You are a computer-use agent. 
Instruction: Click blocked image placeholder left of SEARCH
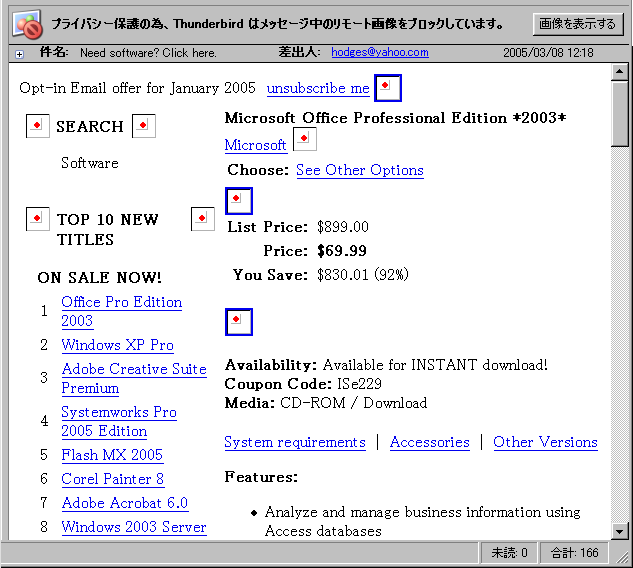coord(38,126)
